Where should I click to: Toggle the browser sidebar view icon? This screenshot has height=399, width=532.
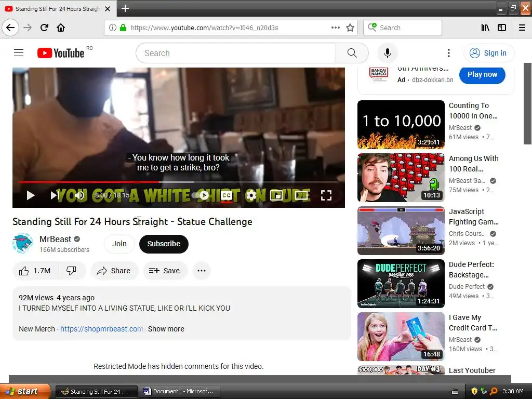coord(502,28)
